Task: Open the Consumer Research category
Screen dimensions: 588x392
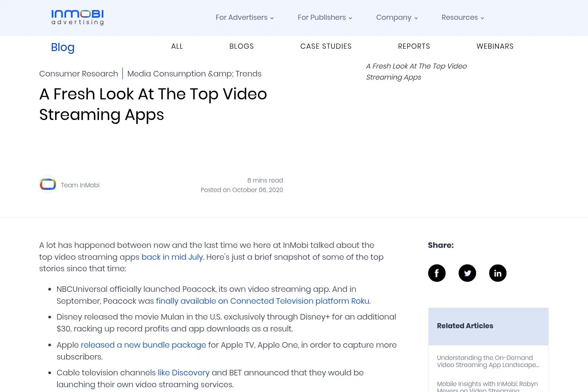Action: click(78, 74)
